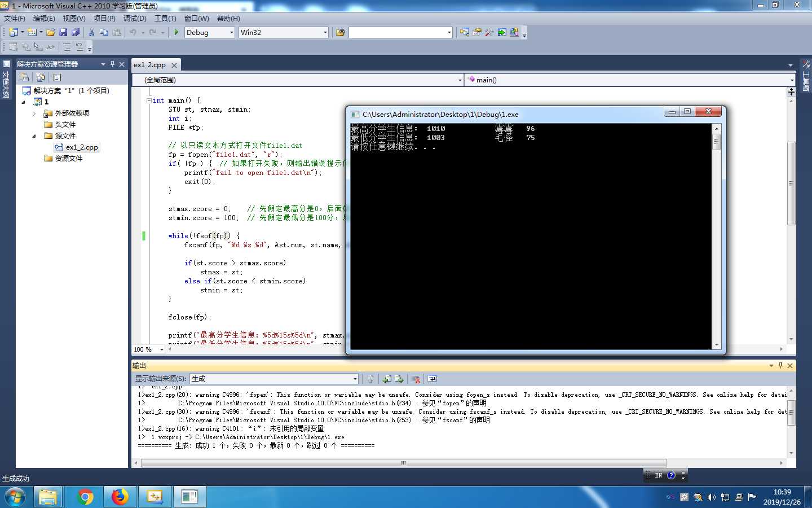Open the 帮助(H) menu
This screenshot has height=508, width=812.
pos(228,19)
